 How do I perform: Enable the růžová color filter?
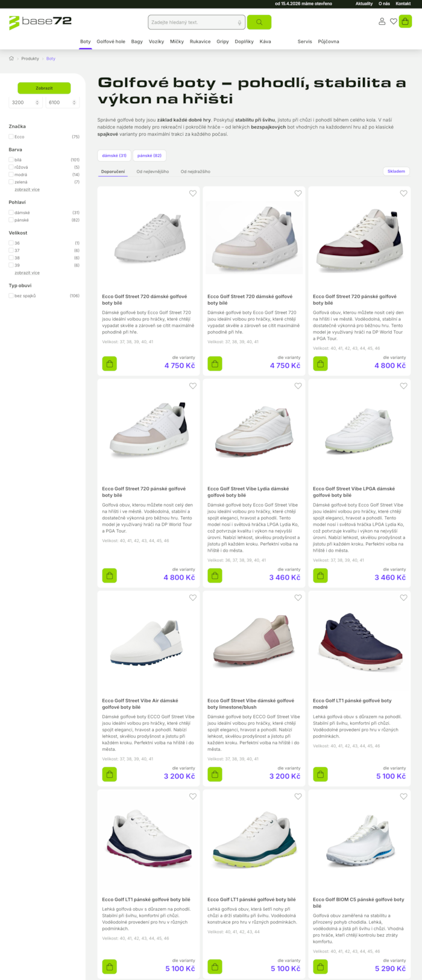[x=11, y=167]
